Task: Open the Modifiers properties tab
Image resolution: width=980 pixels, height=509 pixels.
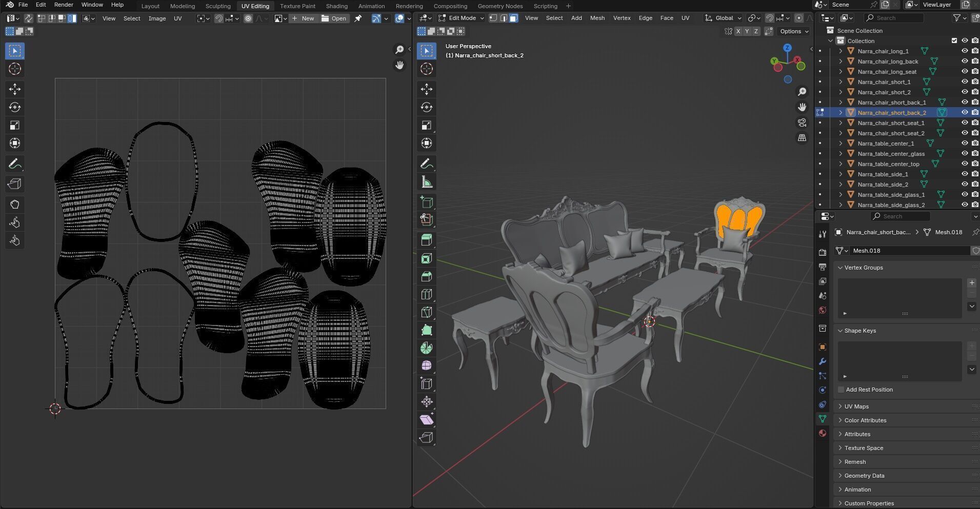Action: [x=823, y=361]
